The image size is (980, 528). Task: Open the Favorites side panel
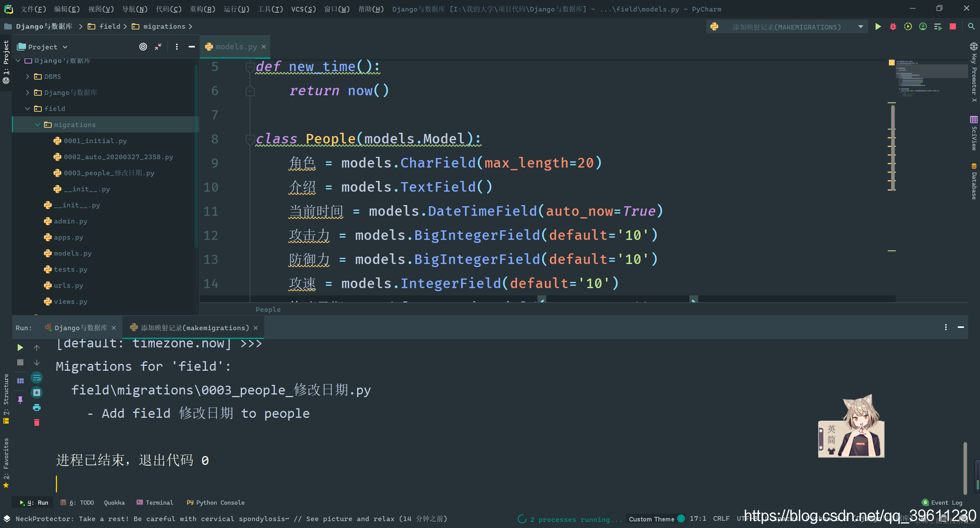[x=6, y=463]
